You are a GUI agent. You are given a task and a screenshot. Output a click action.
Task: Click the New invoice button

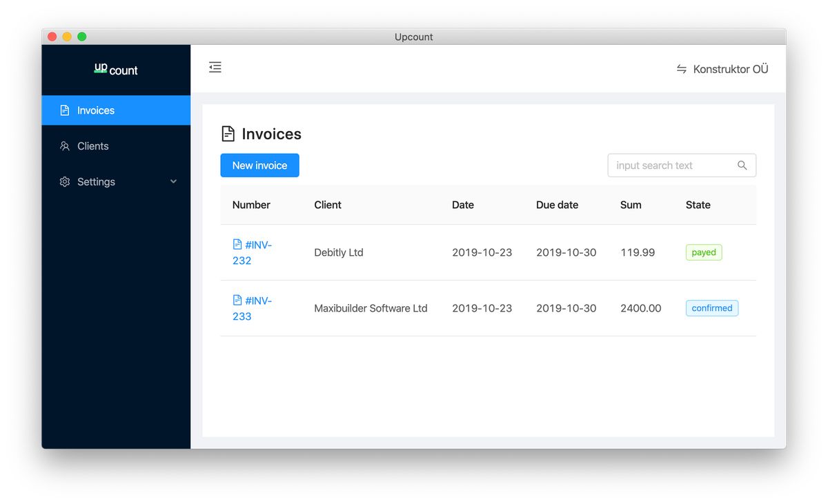tap(259, 165)
